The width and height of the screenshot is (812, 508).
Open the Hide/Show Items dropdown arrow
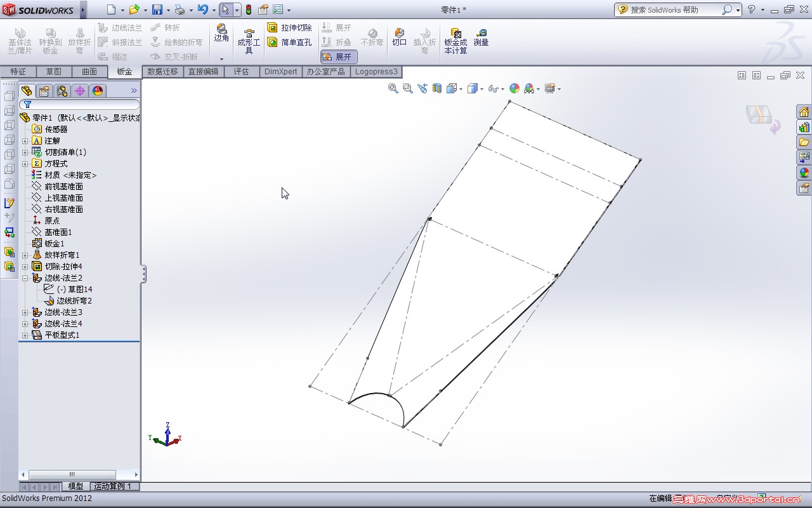(503, 90)
